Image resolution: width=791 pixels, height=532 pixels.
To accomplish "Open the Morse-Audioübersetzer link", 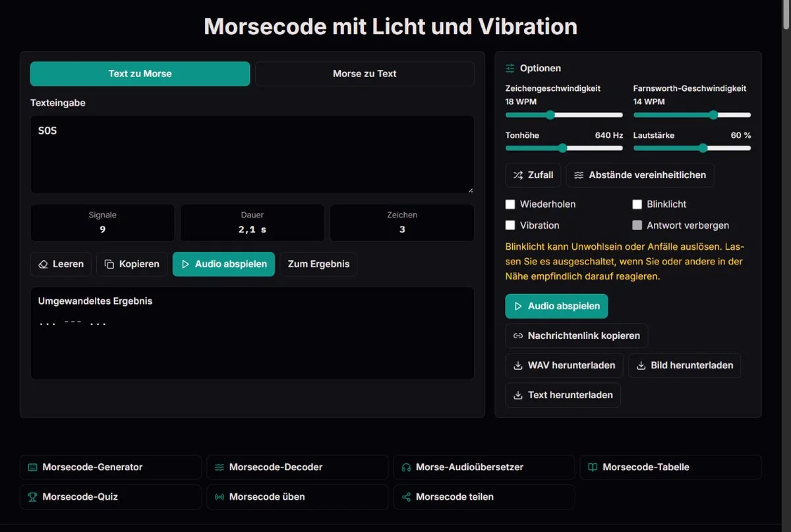I will pyautogui.click(x=484, y=467).
